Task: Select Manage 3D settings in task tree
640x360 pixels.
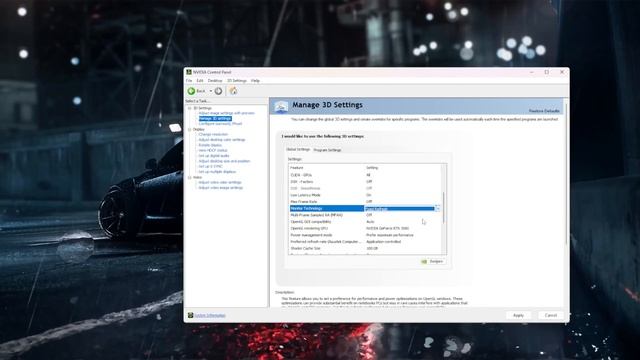Action: pos(215,118)
